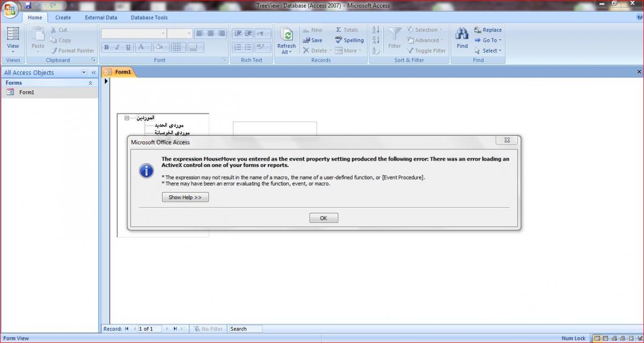Run Spelling check from ribbon

click(x=349, y=40)
